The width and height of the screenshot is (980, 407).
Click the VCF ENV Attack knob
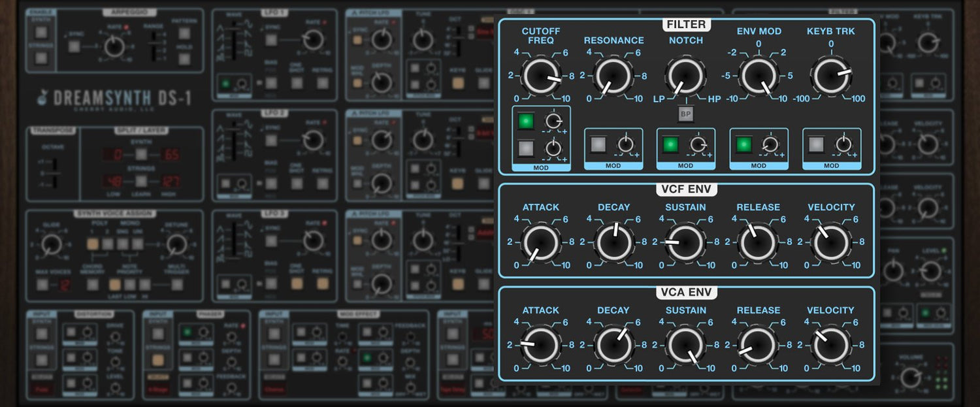tap(541, 243)
